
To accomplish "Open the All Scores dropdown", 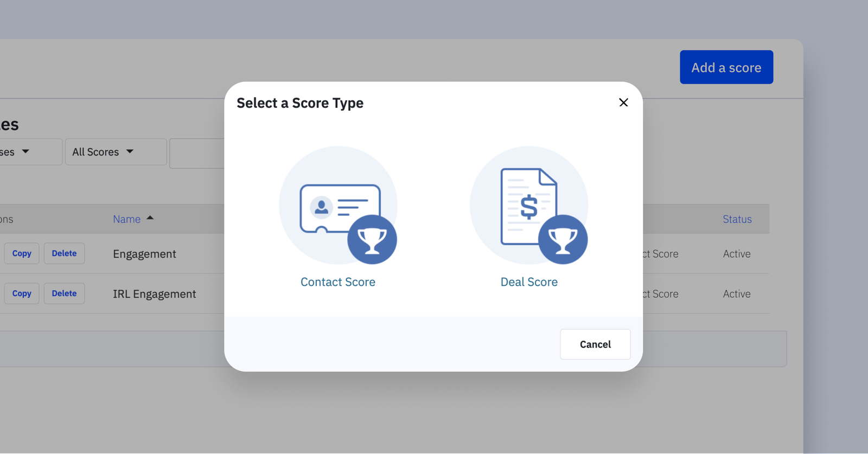I will pyautogui.click(x=116, y=152).
